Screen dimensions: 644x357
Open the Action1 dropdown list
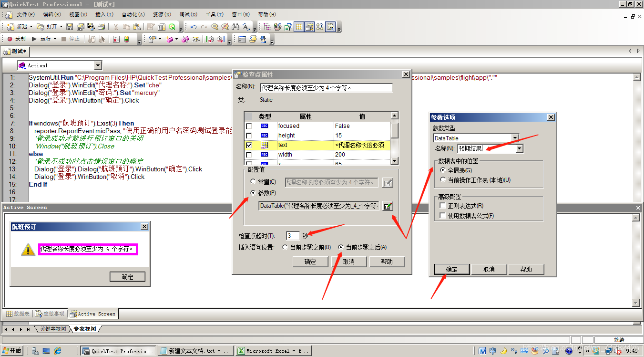[x=98, y=65]
